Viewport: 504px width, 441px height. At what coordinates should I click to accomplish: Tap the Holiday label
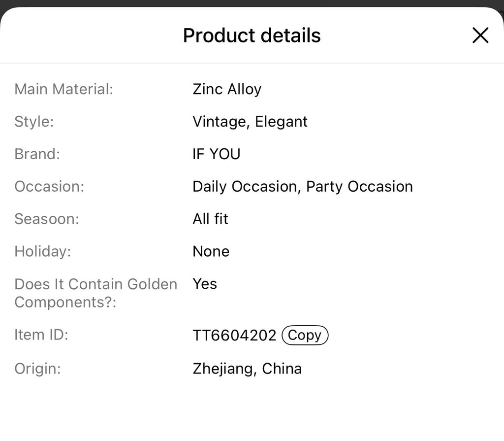pyautogui.click(x=43, y=251)
